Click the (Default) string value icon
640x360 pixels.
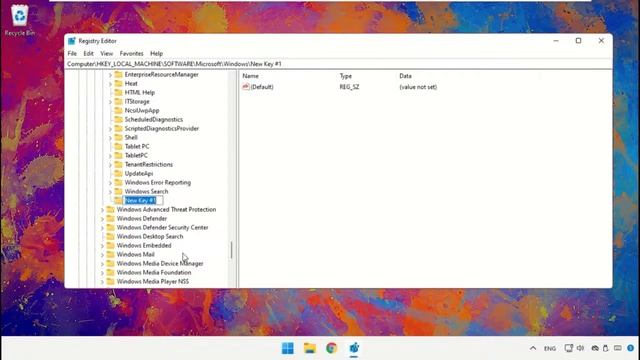click(x=246, y=87)
